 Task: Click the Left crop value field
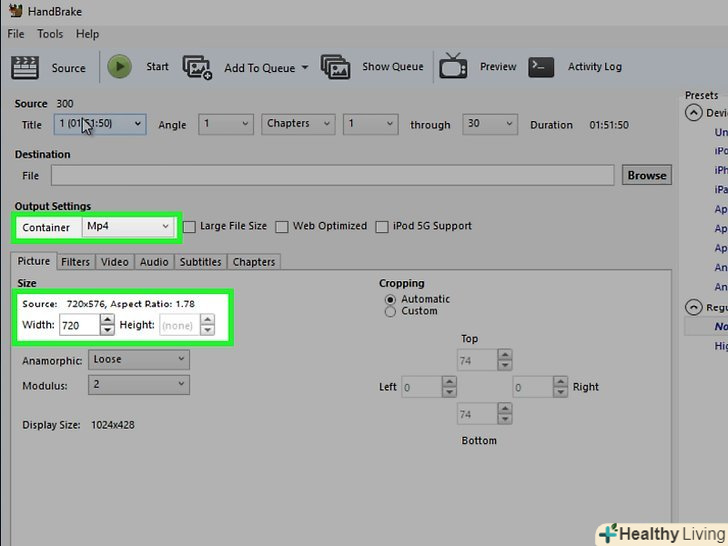point(421,387)
